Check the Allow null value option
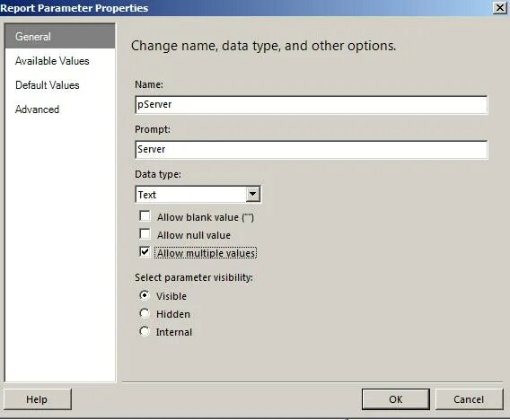The image size is (510, 420). pyautogui.click(x=145, y=233)
